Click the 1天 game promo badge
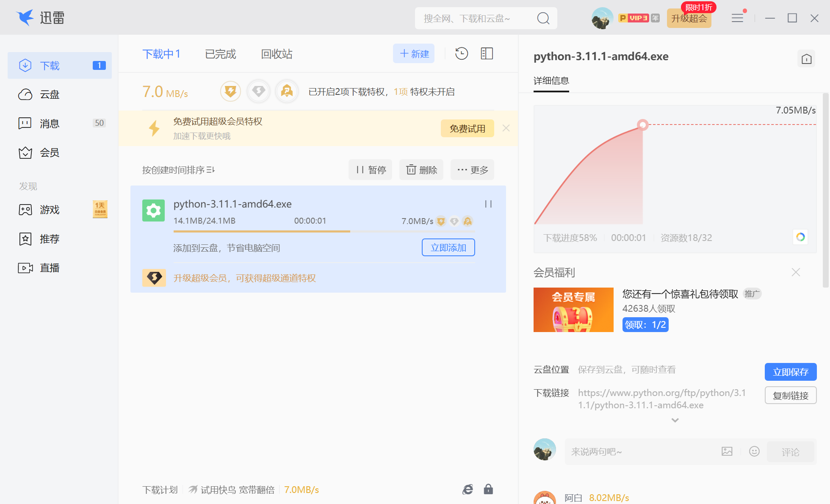830x504 pixels. coord(100,209)
